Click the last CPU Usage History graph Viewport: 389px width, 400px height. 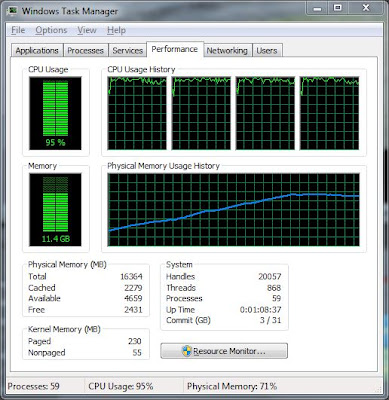click(x=329, y=113)
